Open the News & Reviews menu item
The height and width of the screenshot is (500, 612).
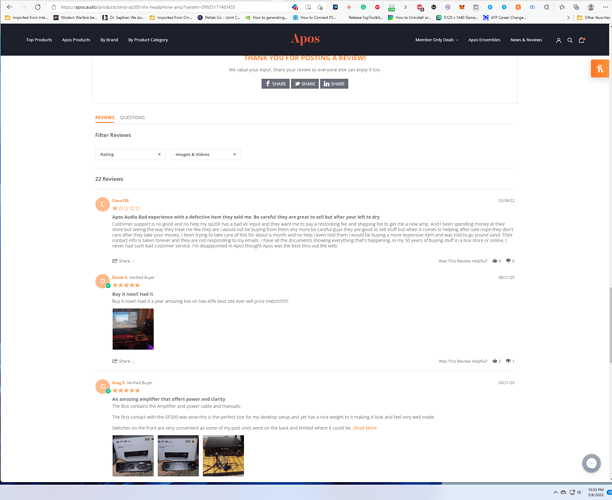click(x=526, y=40)
